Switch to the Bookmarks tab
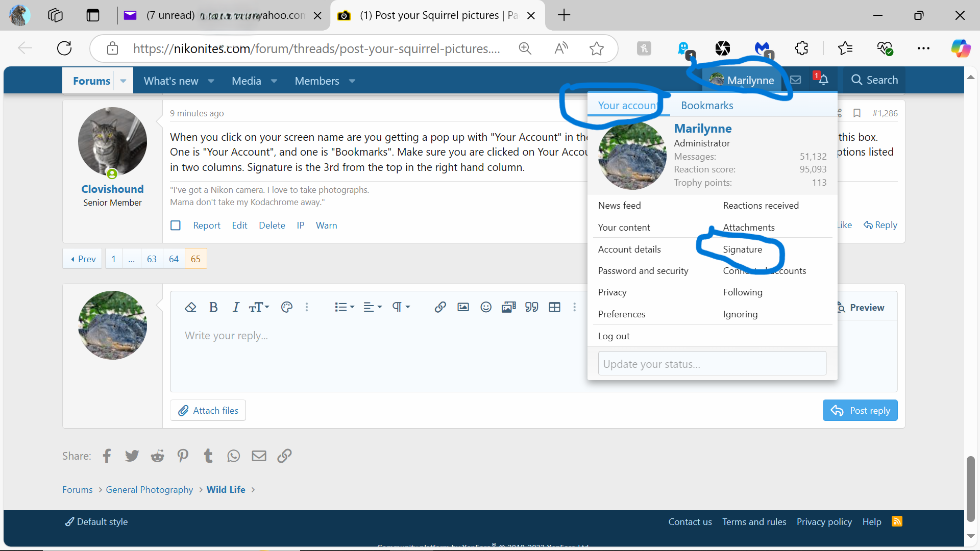980x551 pixels. [x=706, y=106]
